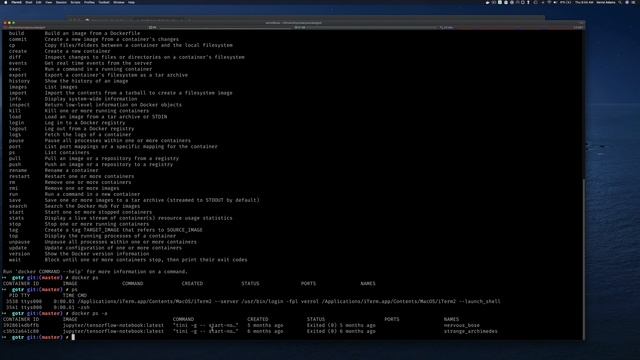This screenshot has height=360, width=640.
Task: Click the Spotlight search icon in menu bar
Action: pos(620,2)
